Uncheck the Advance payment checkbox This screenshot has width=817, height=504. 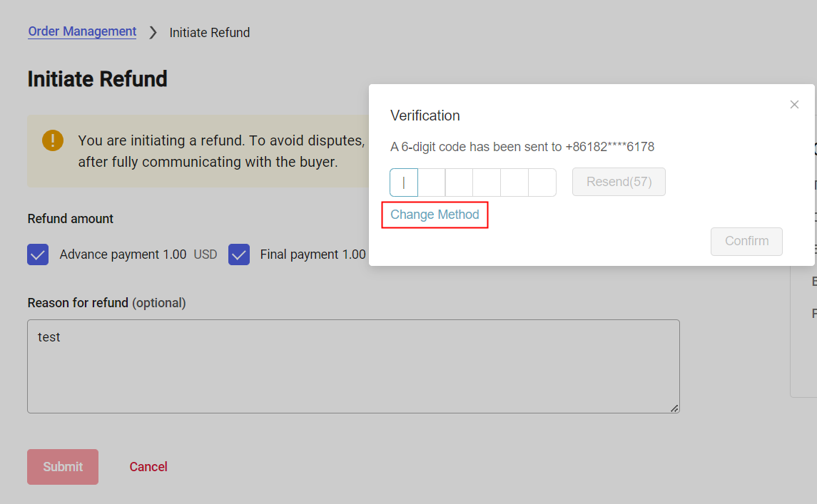pyautogui.click(x=38, y=254)
